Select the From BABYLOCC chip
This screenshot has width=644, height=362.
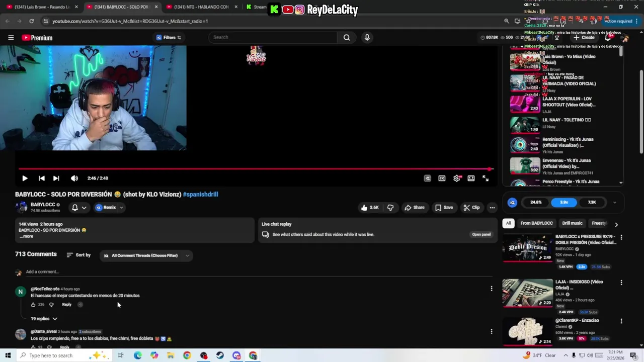[536, 223]
